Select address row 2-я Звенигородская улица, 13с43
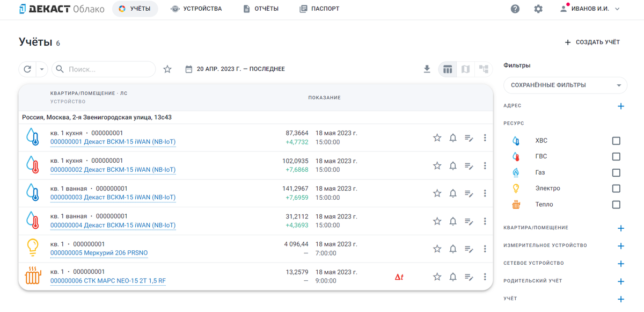Screen dimensions: 644x312 (255, 118)
